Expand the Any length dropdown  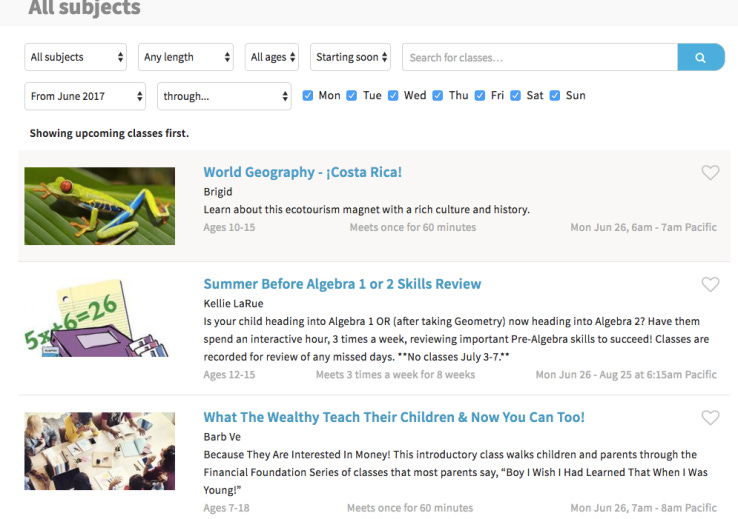[x=186, y=57]
